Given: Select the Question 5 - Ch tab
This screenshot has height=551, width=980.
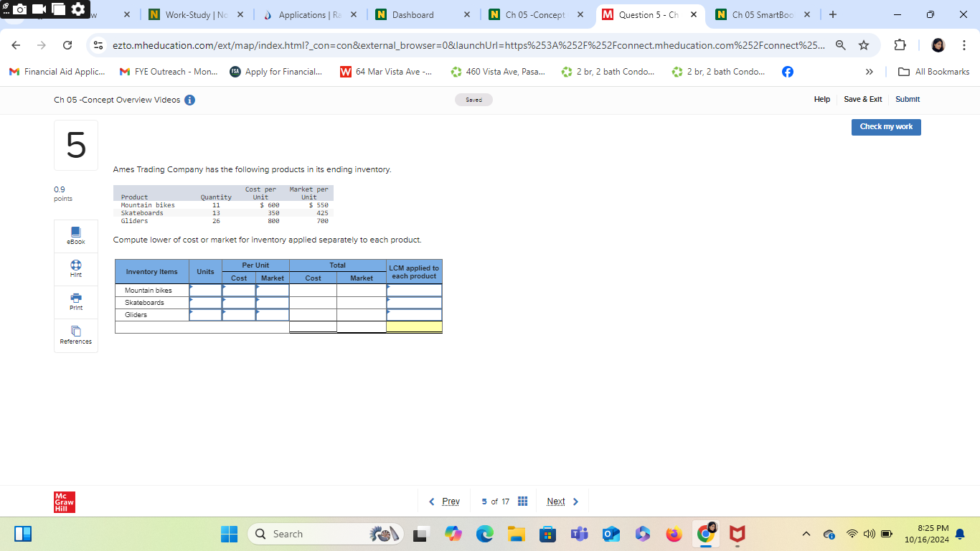Looking at the screenshot, I should point(649,14).
